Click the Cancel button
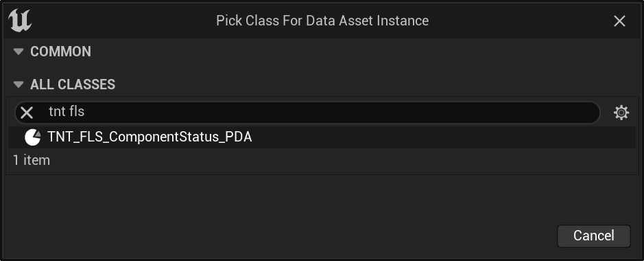 tap(593, 236)
